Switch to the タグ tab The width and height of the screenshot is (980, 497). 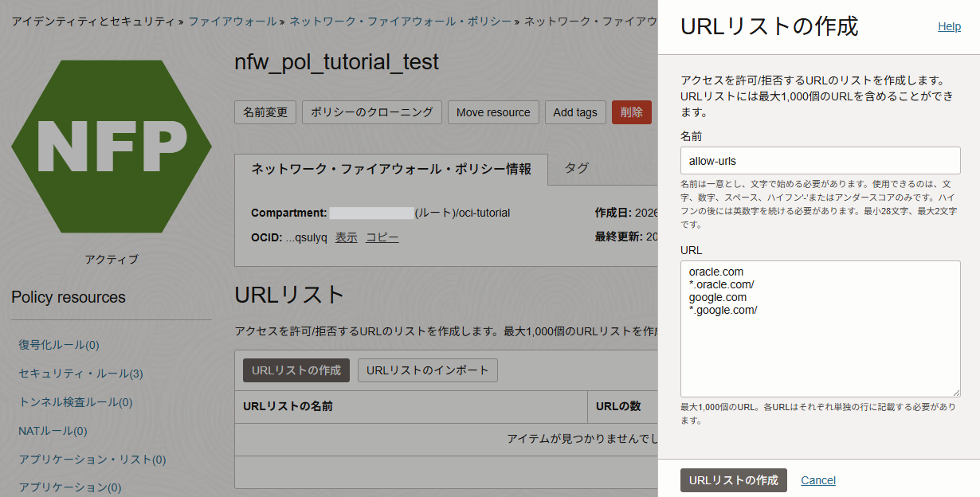pos(577,168)
